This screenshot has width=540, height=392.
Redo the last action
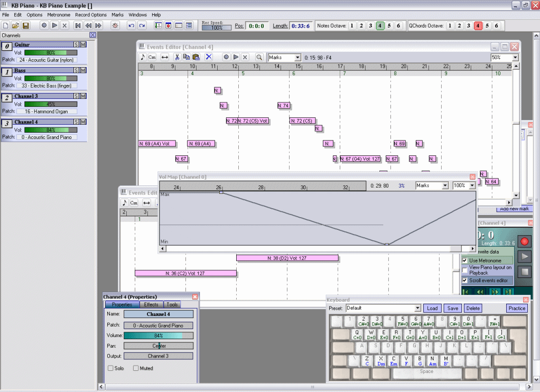click(x=142, y=25)
